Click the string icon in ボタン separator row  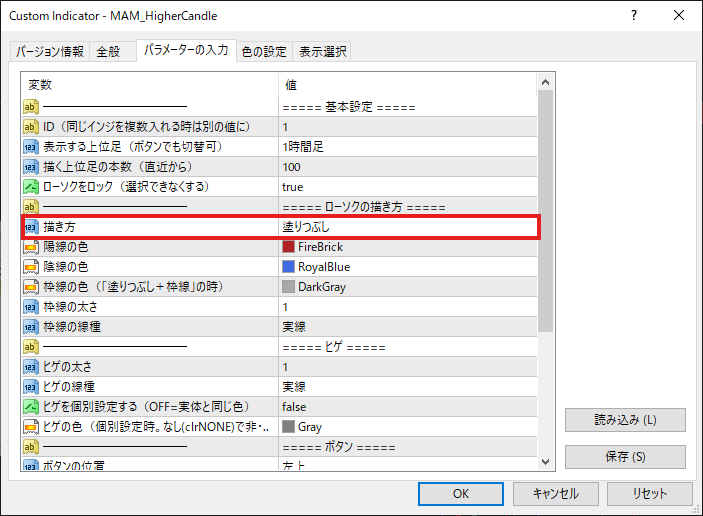click(30, 447)
